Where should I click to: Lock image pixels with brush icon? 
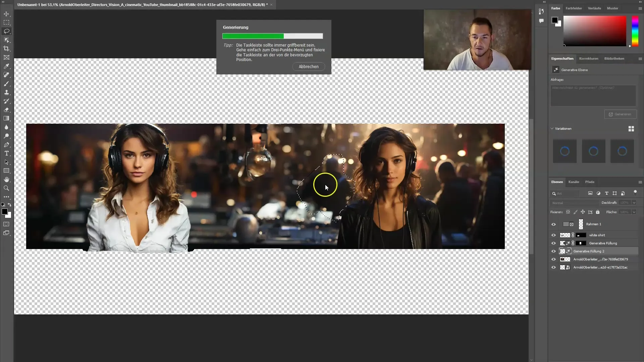pyautogui.click(x=576, y=212)
